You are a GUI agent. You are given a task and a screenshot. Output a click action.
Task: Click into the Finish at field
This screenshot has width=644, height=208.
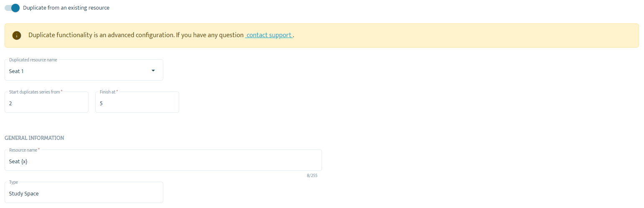[137, 102]
